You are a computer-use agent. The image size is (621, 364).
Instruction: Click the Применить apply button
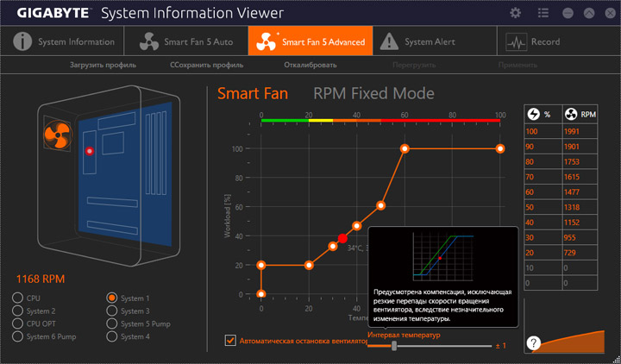pos(517,65)
